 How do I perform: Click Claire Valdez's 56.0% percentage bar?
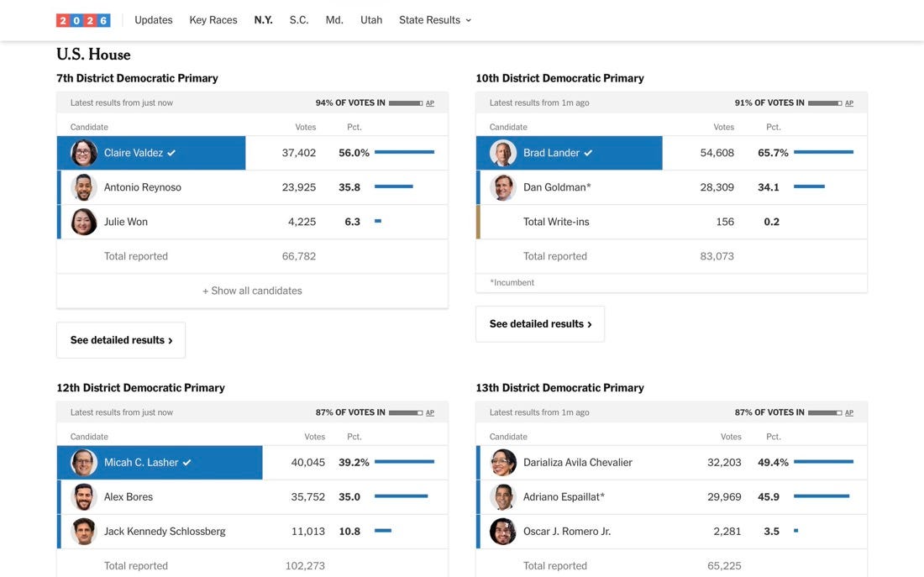pos(404,152)
